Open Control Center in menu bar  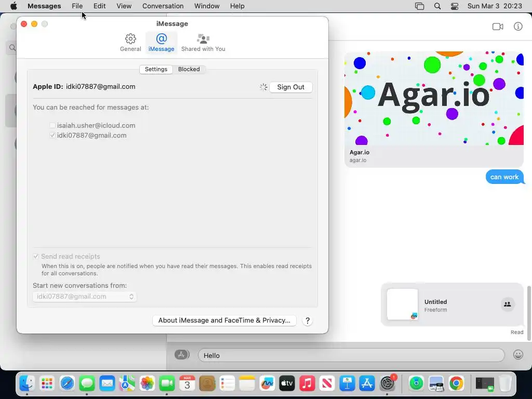455,6
